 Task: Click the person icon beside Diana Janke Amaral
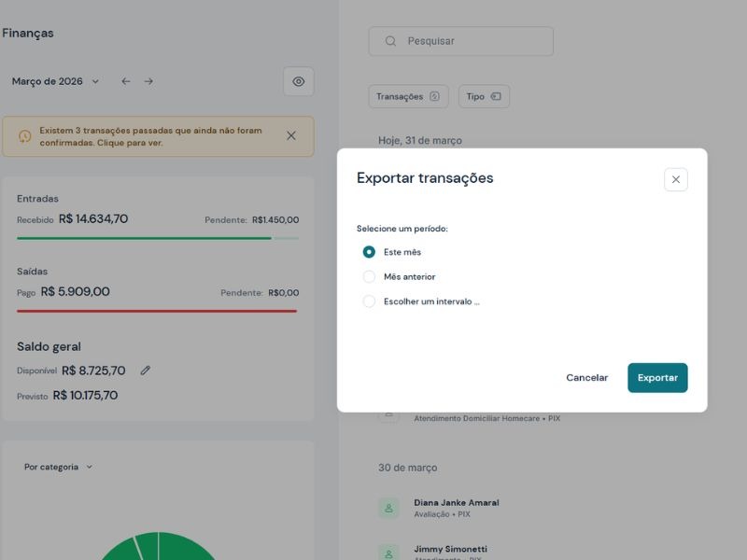(x=388, y=508)
